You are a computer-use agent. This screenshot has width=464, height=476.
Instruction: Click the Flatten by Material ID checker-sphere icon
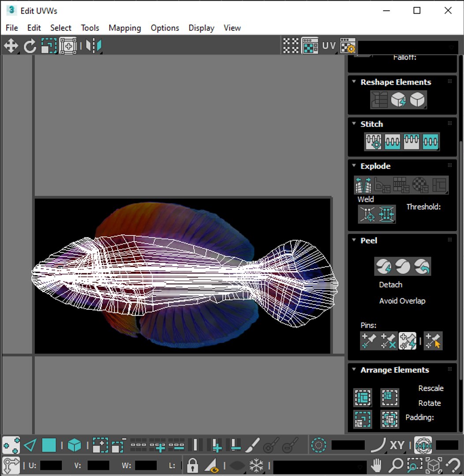tap(420, 185)
